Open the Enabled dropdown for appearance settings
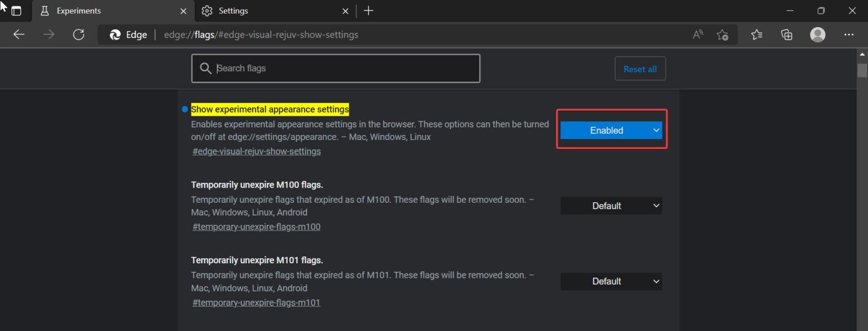The height and width of the screenshot is (331, 868). (x=611, y=130)
